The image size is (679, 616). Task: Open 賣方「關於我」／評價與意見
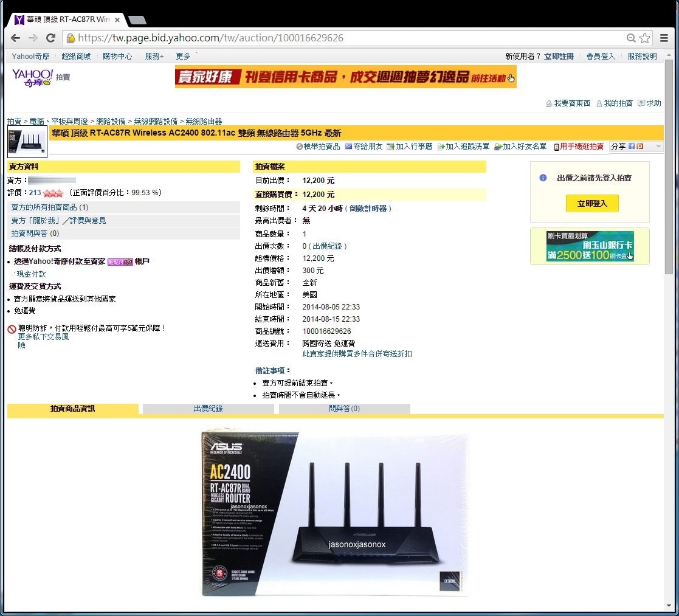coord(58,221)
